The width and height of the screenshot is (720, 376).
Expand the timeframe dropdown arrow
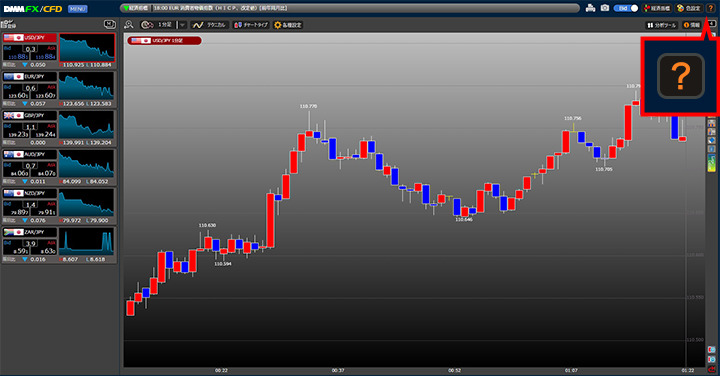click(x=182, y=25)
